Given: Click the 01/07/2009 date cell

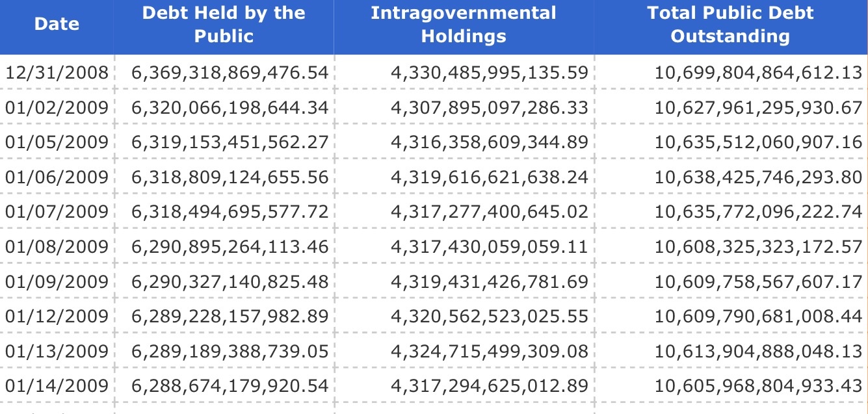Looking at the screenshot, I should (x=57, y=212).
